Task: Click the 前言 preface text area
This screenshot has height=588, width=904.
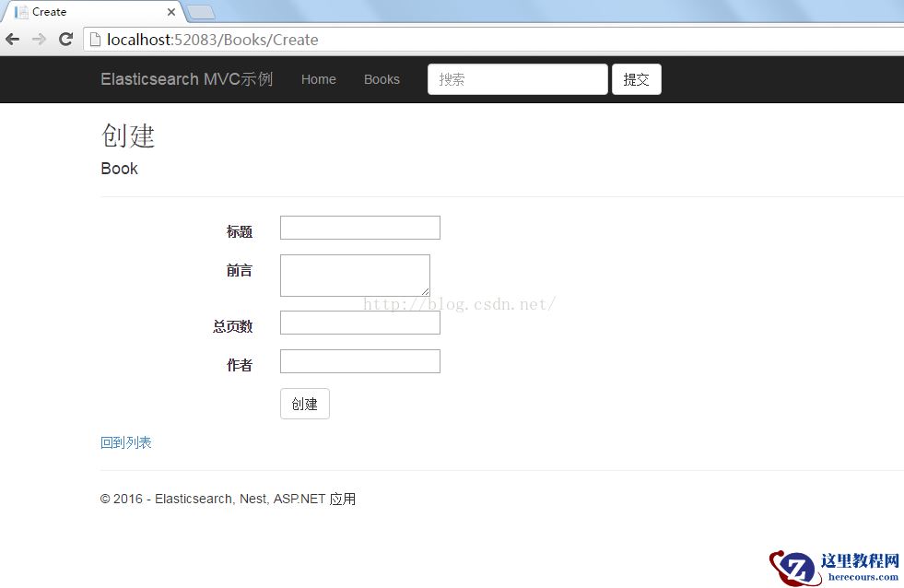Action: pos(355,275)
